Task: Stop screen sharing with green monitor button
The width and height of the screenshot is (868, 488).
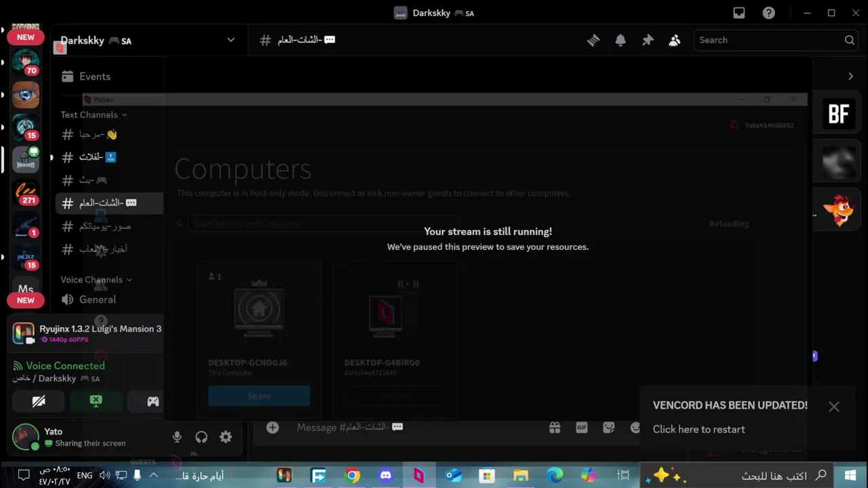Action: coord(96,401)
